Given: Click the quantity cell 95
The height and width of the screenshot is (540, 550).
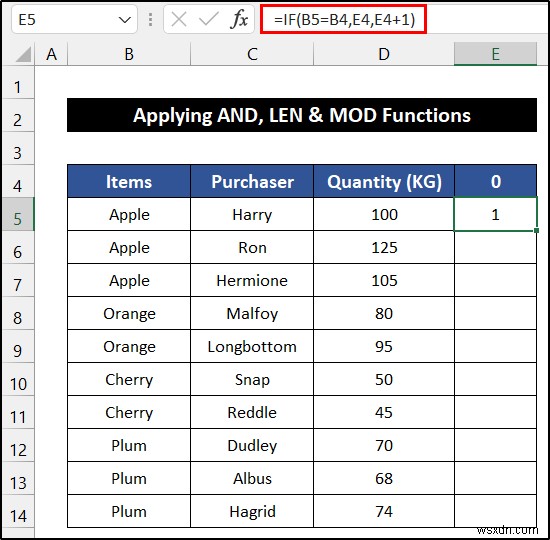Looking at the screenshot, I should (x=384, y=346).
